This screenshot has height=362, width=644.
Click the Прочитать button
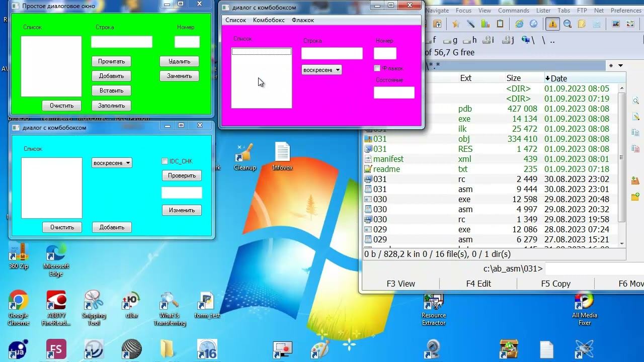click(x=112, y=61)
